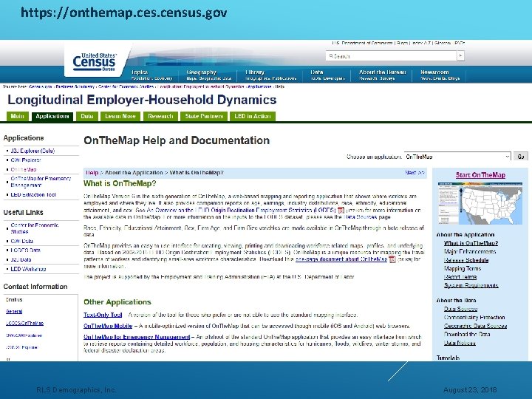Screen dimensions: 532x399
Task: Open PDF icon next to LODES overview link
Action: coord(341,211)
